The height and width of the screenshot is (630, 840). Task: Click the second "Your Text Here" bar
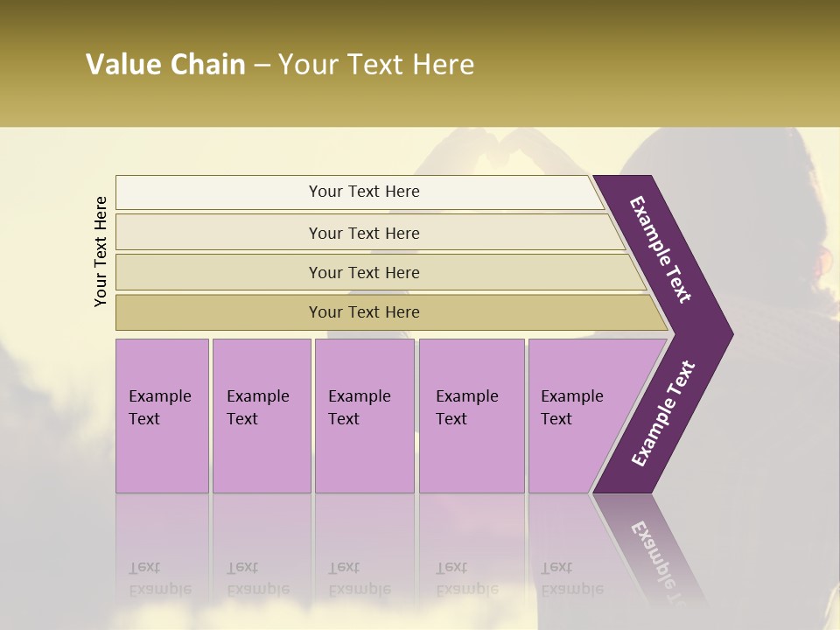[363, 233]
